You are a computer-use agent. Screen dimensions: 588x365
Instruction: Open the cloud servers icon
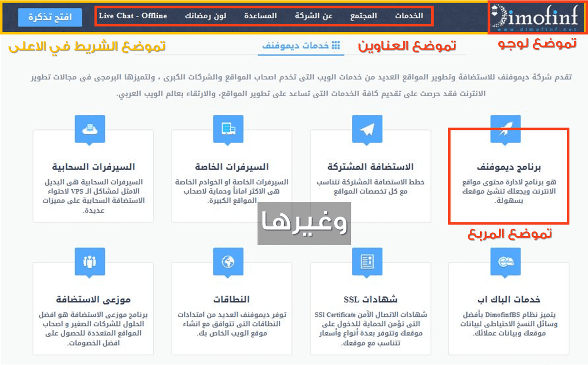coord(90,129)
